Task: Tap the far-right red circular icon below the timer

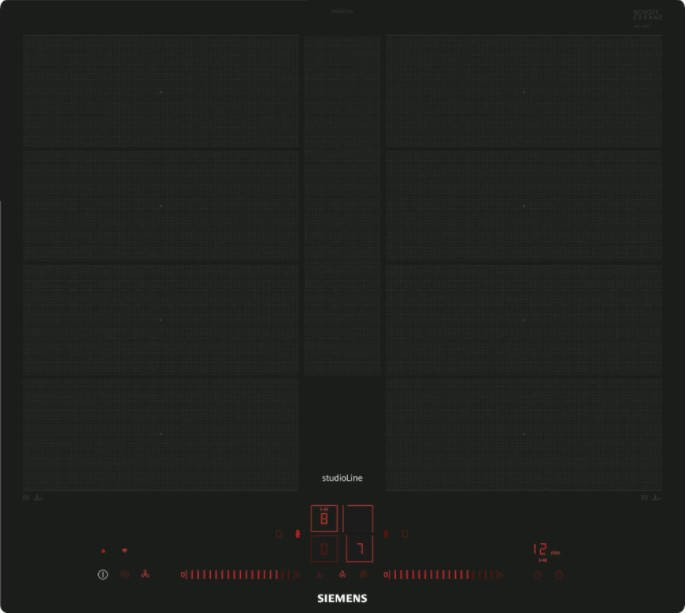Action: (559, 575)
